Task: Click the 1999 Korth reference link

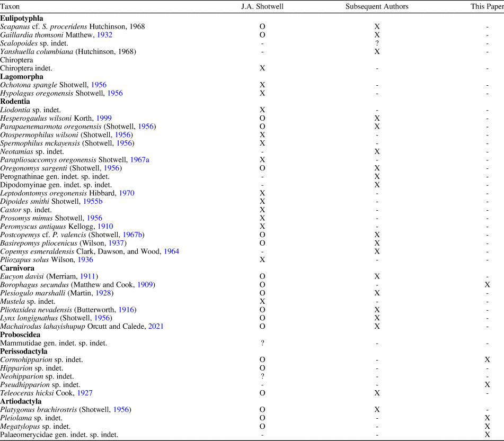Action: (104, 118)
